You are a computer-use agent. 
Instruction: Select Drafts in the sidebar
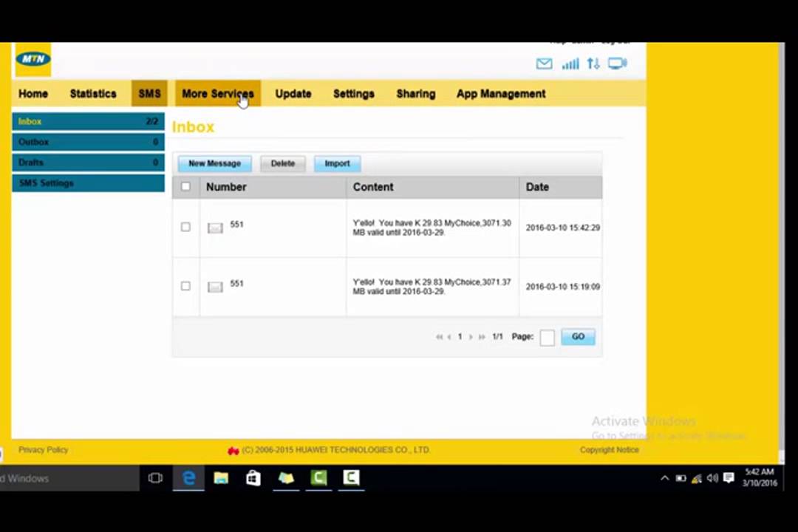point(88,163)
